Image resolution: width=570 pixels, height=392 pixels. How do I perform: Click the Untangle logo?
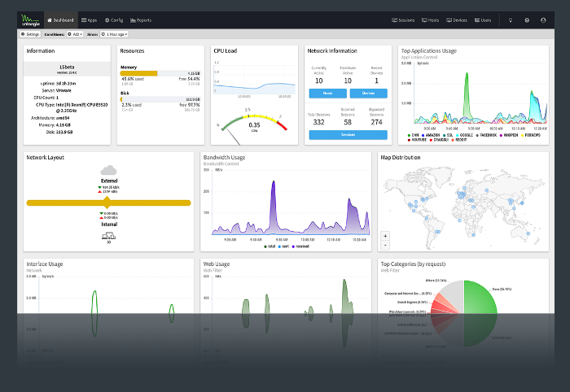(31, 20)
